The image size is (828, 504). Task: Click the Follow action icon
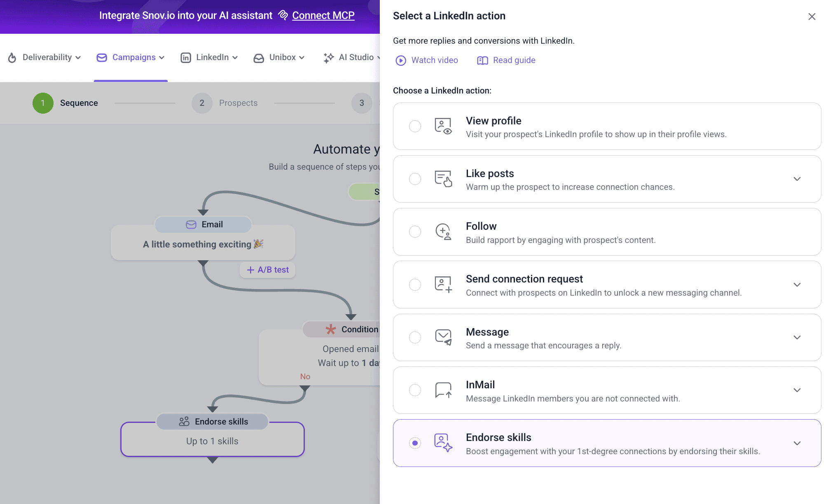(x=443, y=231)
